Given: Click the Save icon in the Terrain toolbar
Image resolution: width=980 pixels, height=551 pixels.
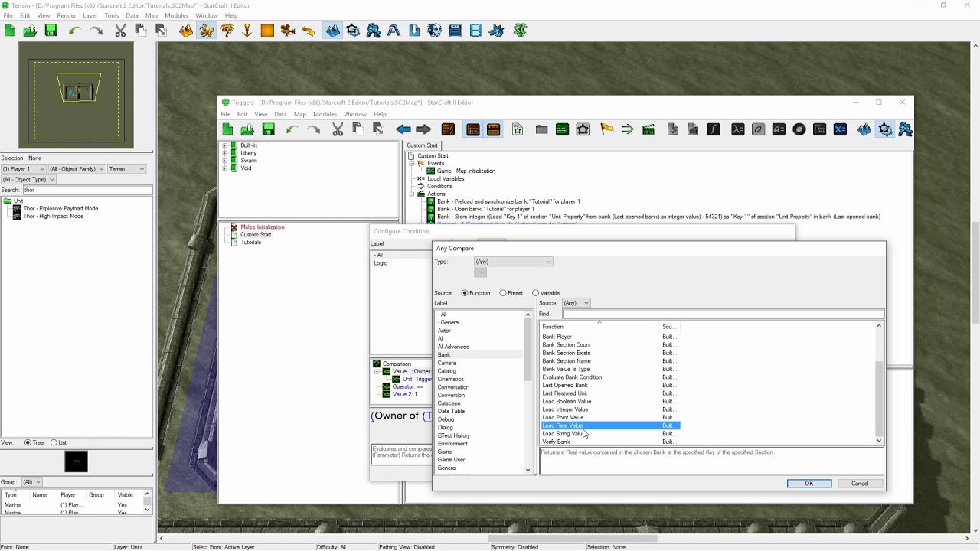Looking at the screenshot, I should click(x=51, y=31).
